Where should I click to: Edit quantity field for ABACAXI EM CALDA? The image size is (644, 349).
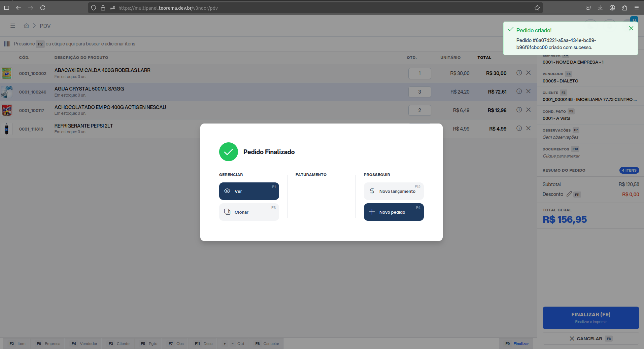[x=419, y=73]
